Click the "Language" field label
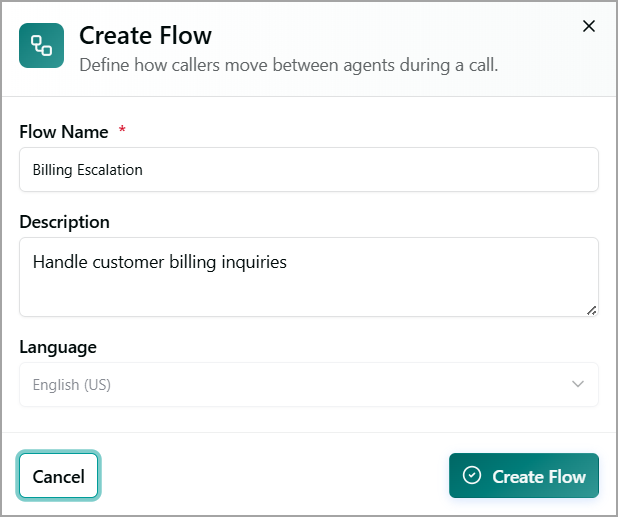This screenshot has height=517, width=618. click(58, 348)
